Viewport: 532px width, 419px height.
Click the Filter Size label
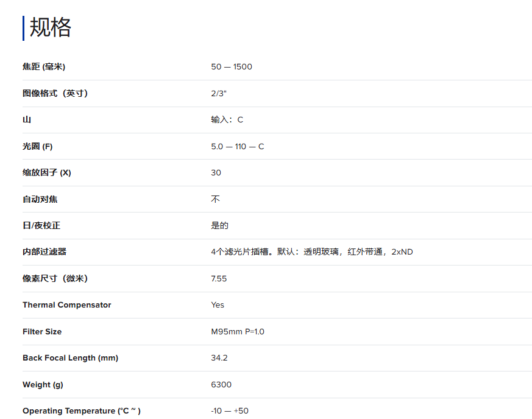coord(42,332)
